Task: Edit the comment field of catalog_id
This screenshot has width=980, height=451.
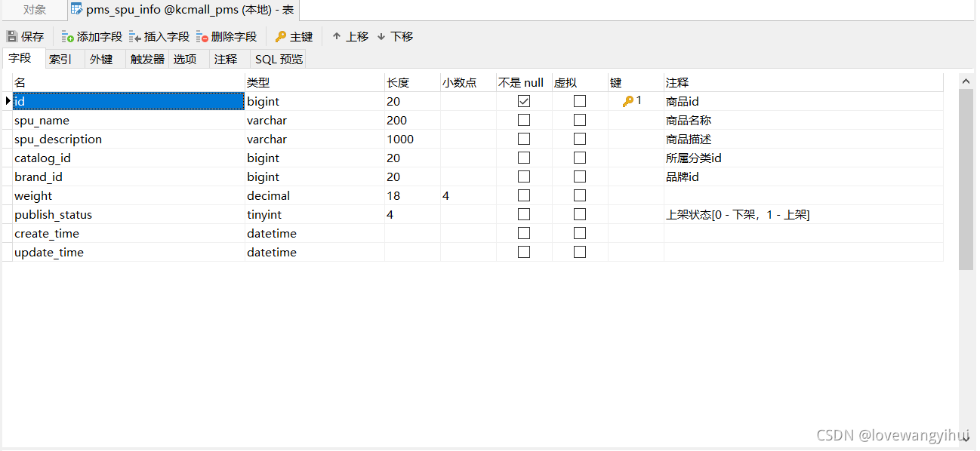Action: click(x=755, y=157)
